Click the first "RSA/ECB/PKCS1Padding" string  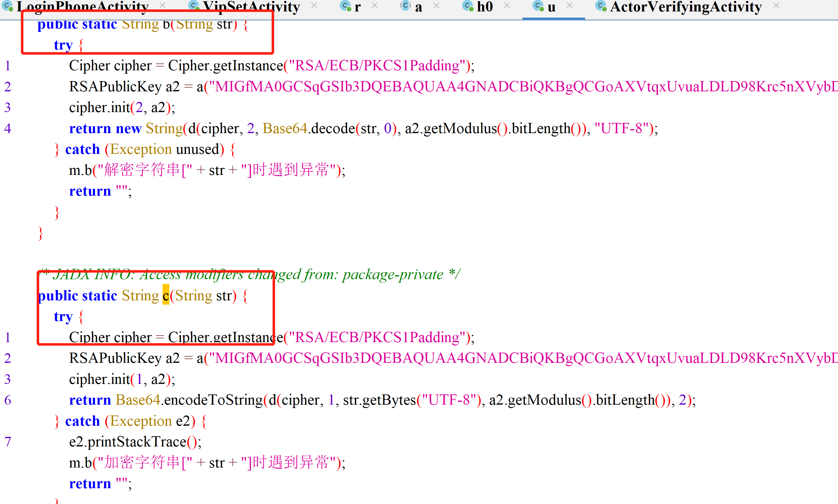tap(377, 66)
